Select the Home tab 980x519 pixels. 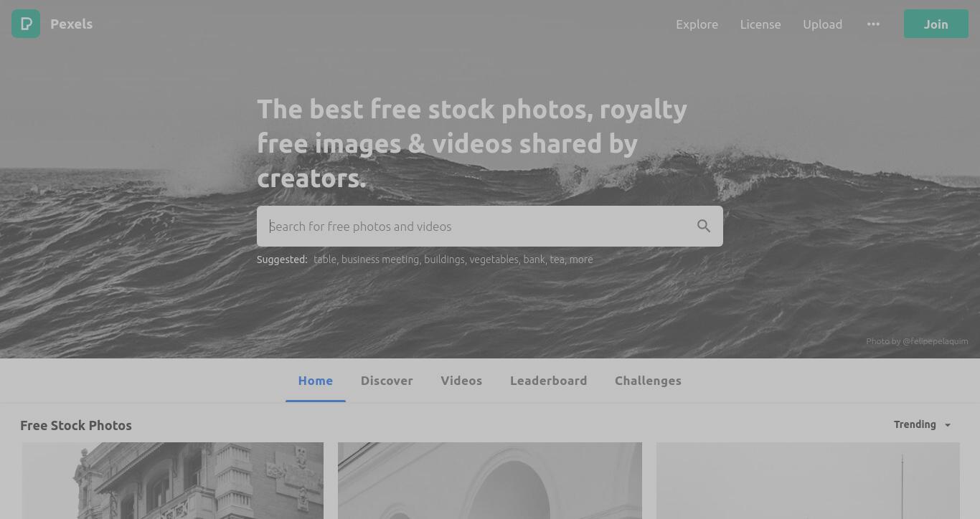316,381
